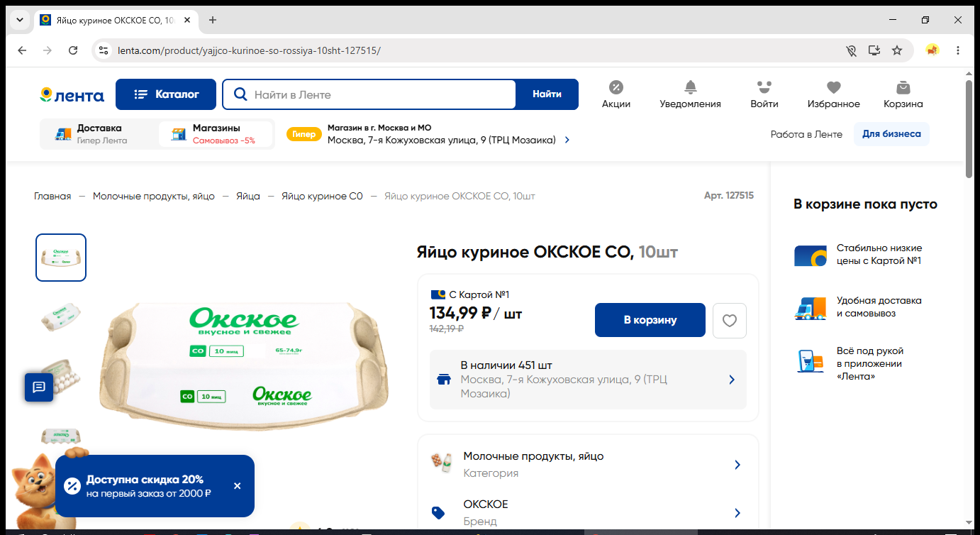Click the location-blocked icon in address bar
This screenshot has width=980, height=535.
click(x=852, y=50)
